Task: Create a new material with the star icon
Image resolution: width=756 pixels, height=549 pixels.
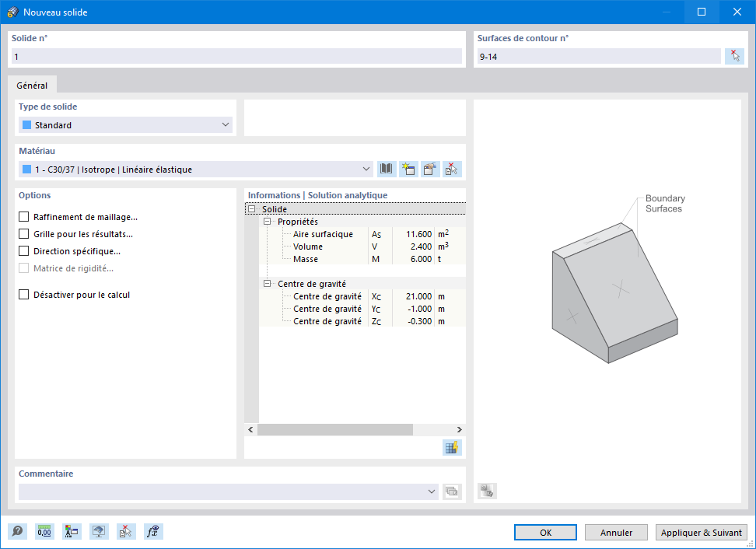Action: pyautogui.click(x=408, y=170)
